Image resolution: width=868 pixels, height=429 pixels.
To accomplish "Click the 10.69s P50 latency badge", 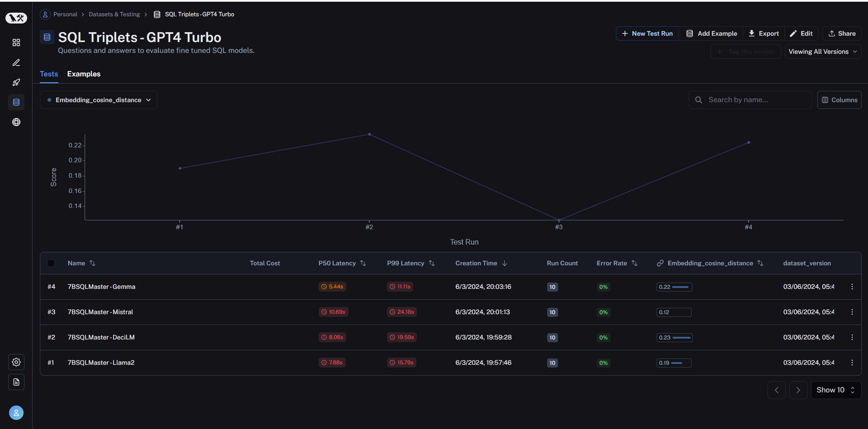I will click(334, 312).
